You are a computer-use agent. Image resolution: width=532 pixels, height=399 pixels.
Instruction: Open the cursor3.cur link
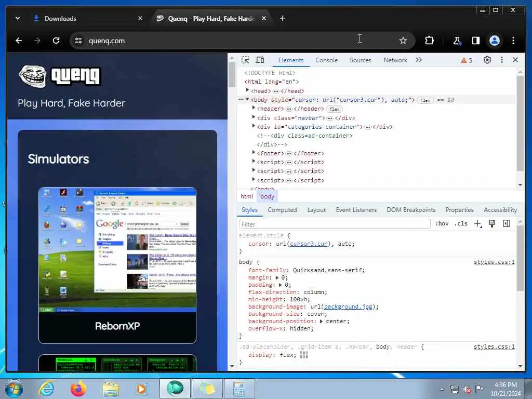[x=309, y=244]
